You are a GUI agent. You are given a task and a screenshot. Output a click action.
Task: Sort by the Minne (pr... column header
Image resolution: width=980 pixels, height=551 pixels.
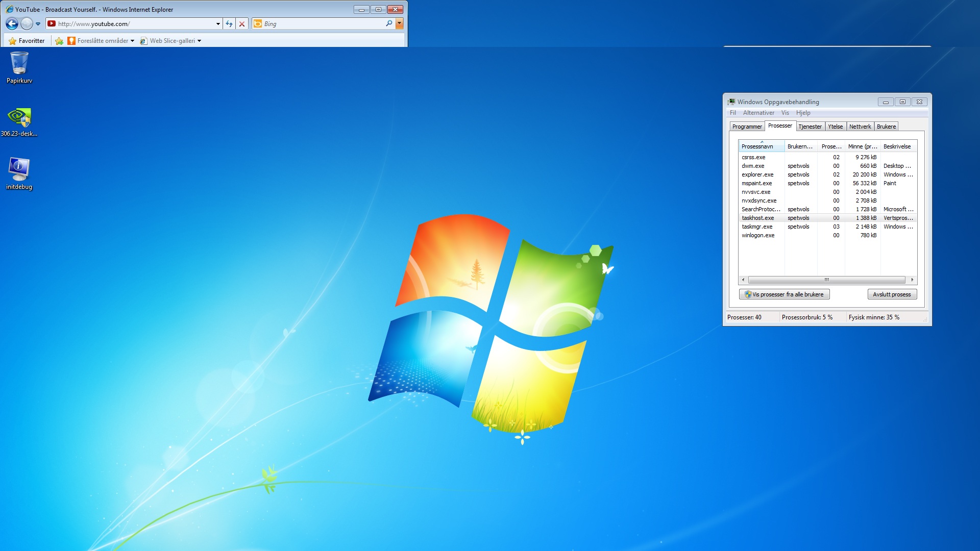click(x=863, y=146)
